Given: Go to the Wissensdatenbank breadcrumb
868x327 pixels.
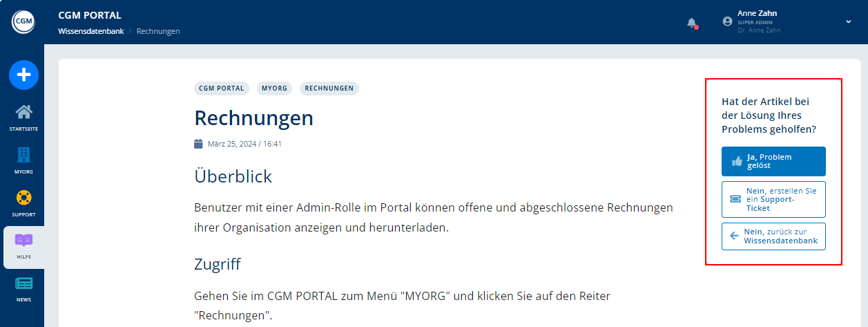Looking at the screenshot, I should pos(91,31).
